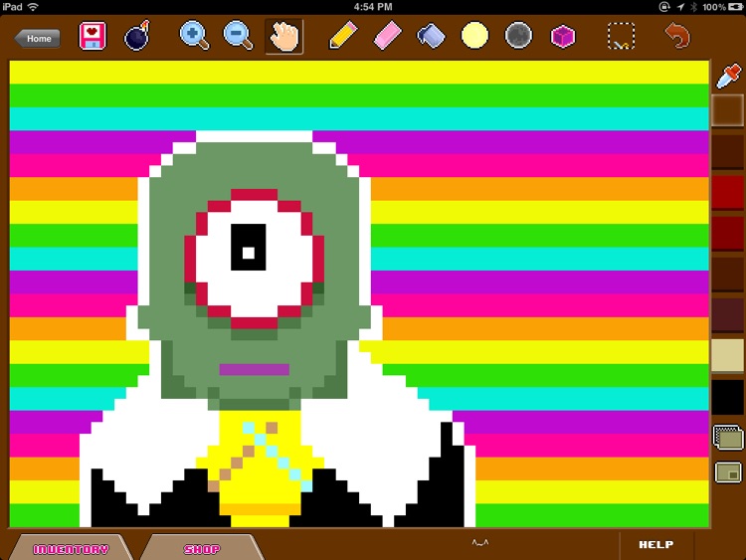Select the yellow pencil tool
This screenshot has width=746, height=560.
(x=343, y=35)
